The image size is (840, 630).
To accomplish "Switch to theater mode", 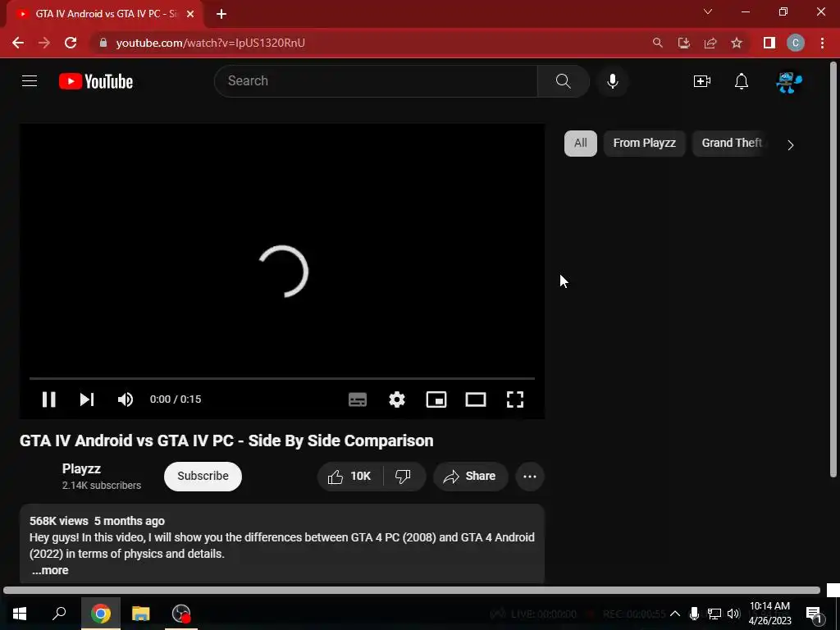I will pyautogui.click(x=476, y=399).
